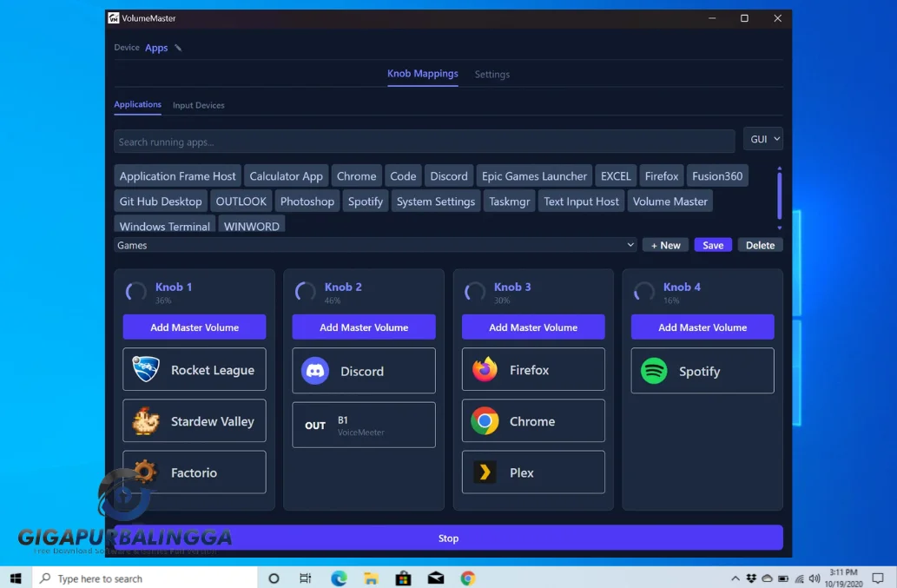This screenshot has width=897, height=588.
Task: Launch Microsoft Edge from the taskbar
Action: [x=340, y=578]
